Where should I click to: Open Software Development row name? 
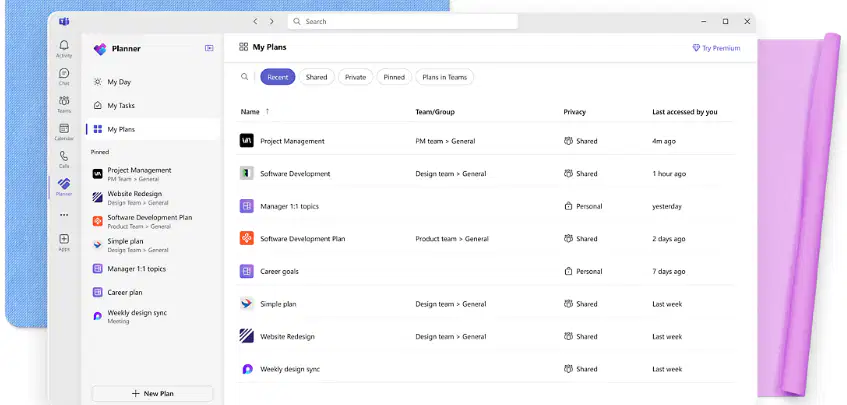tap(295, 174)
